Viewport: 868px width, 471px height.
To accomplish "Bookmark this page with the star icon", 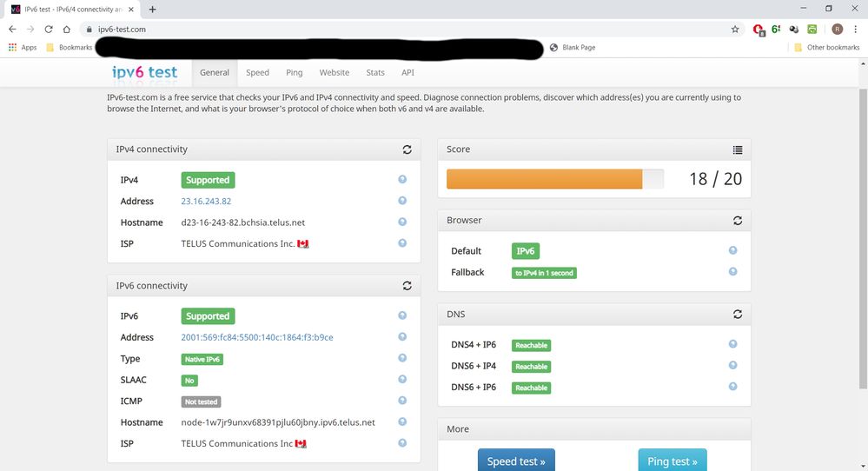I will (x=735, y=29).
